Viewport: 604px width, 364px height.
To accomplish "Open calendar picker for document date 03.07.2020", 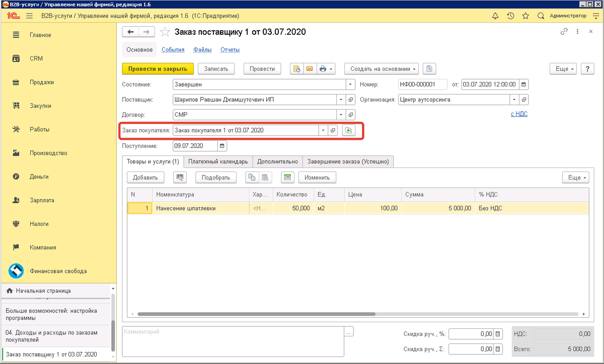I will [523, 84].
